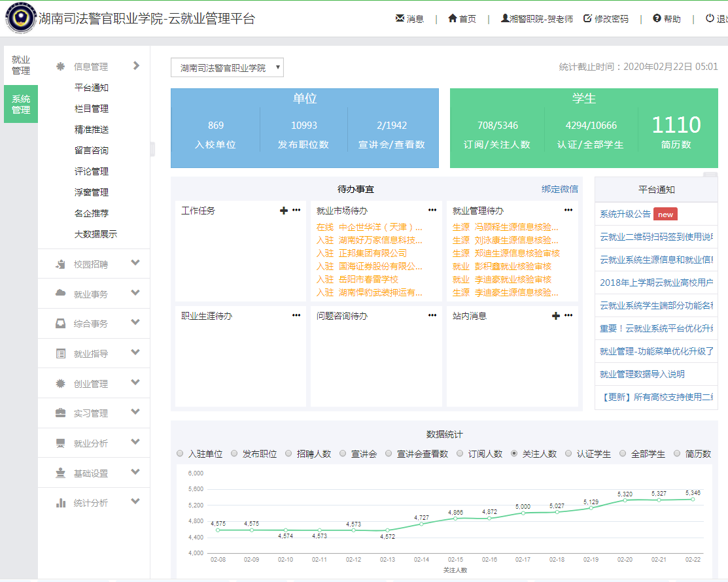
Task: Click the envelope 消息 icon in header
Action: tap(400, 19)
